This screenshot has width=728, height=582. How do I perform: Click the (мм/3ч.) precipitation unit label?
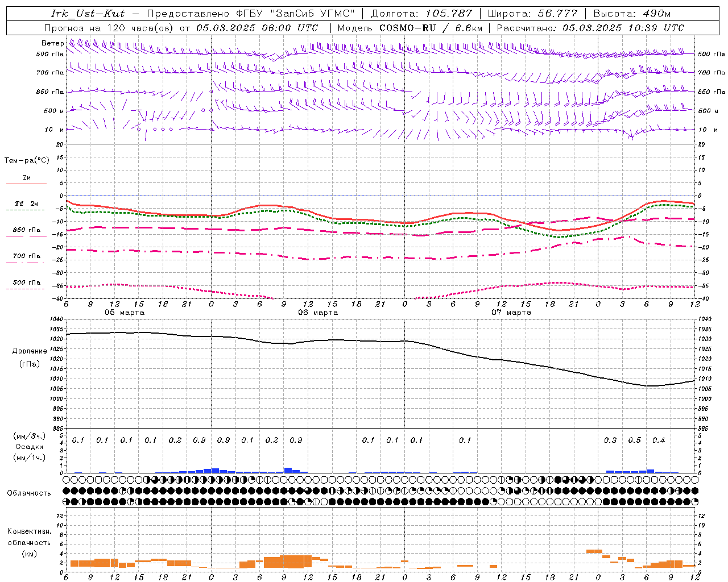(x=30, y=436)
